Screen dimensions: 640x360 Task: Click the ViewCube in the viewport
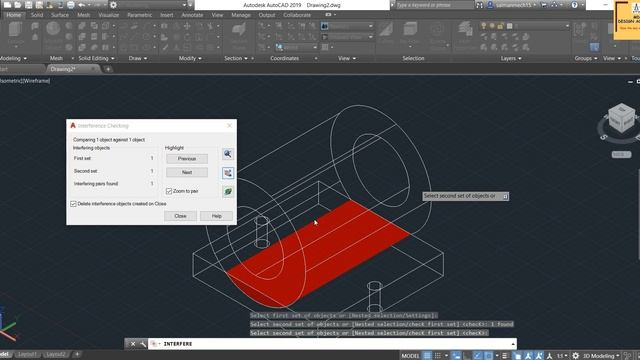click(621, 119)
